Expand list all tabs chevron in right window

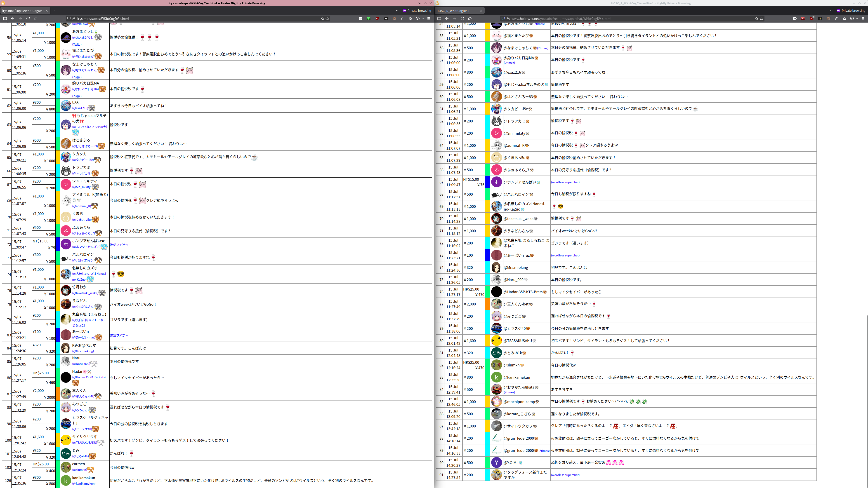click(x=831, y=11)
